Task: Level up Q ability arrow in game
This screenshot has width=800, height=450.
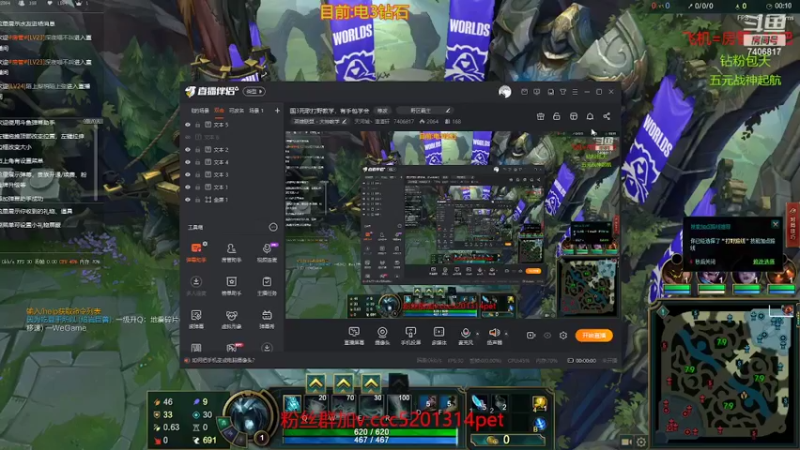Action: pos(316,383)
